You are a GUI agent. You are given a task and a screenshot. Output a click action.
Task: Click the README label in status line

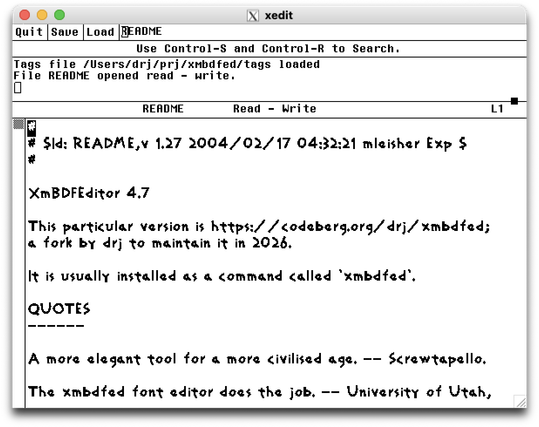163,109
